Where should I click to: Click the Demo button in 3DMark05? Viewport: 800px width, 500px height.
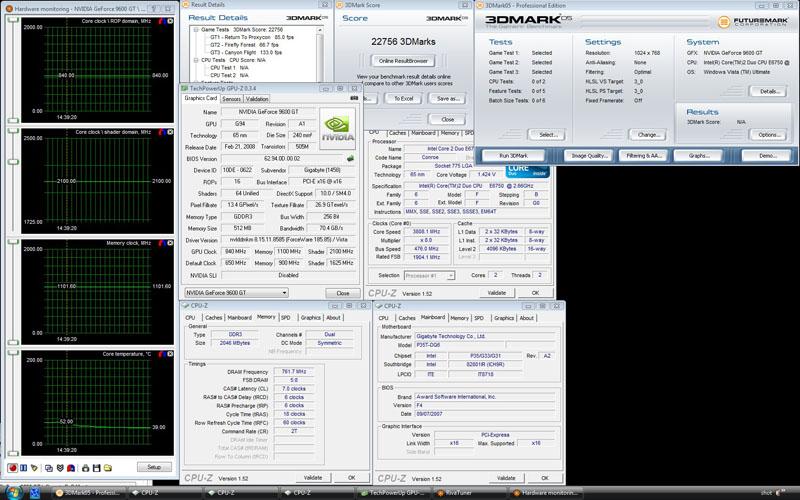[x=767, y=156]
